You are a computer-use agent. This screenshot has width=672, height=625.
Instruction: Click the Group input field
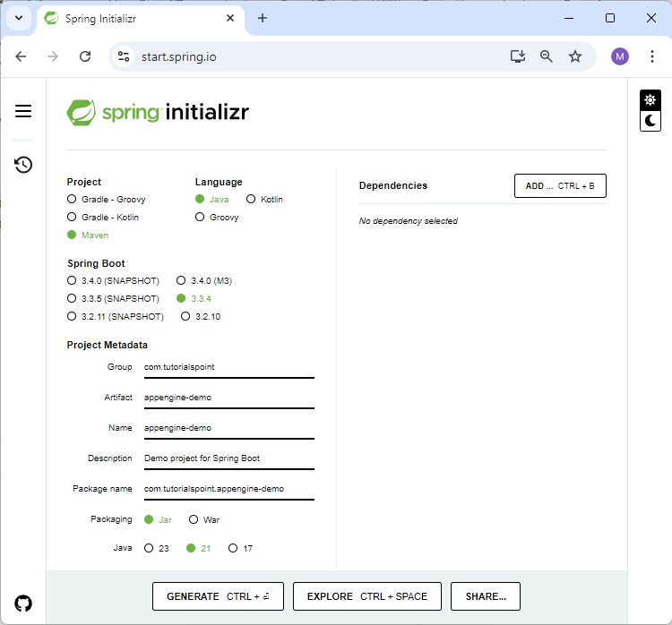tap(229, 367)
